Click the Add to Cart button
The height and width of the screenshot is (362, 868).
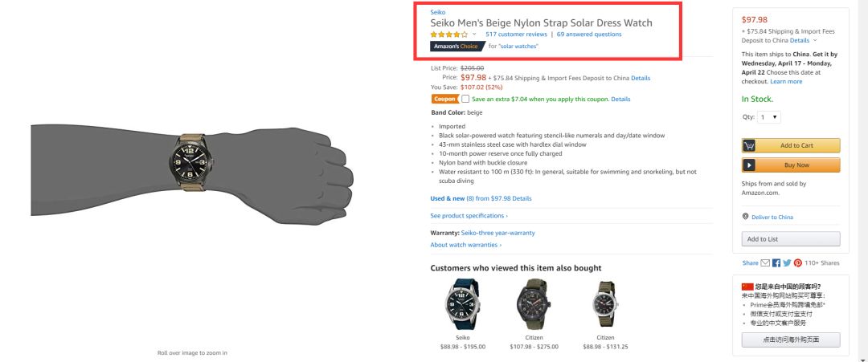point(791,145)
